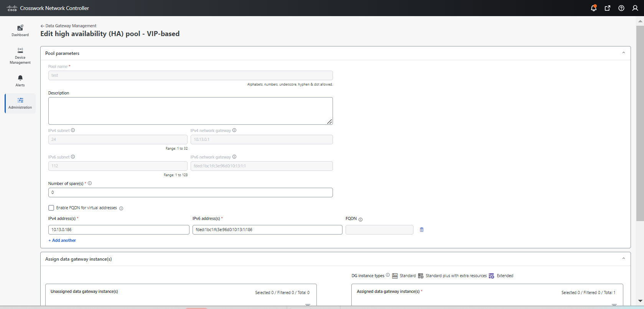The image size is (644, 309).
Task: Show info for Number of spare(s)
Action: click(90, 183)
